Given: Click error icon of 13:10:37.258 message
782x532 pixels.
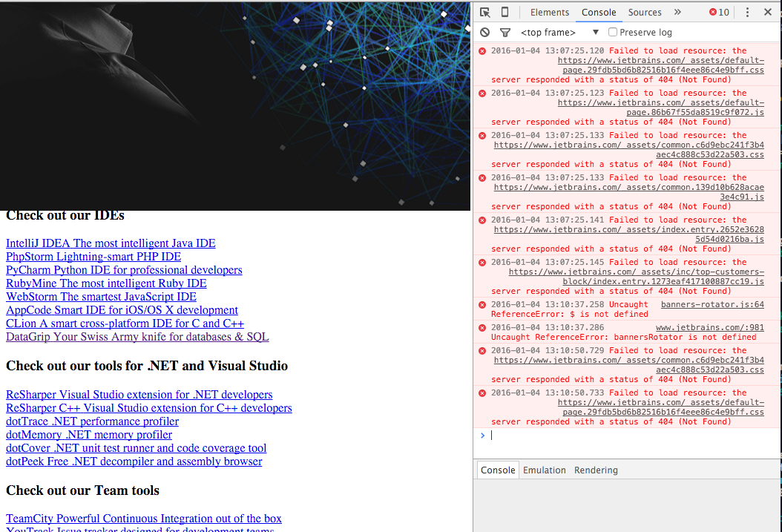Looking at the screenshot, I should (x=482, y=305).
